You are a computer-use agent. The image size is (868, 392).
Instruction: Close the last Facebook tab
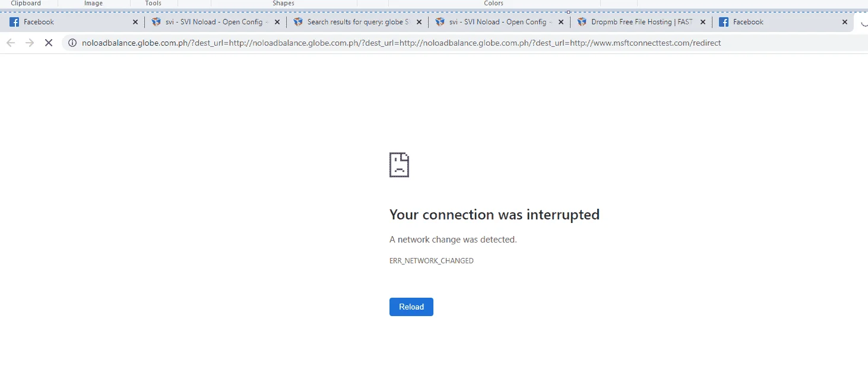tap(845, 22)
